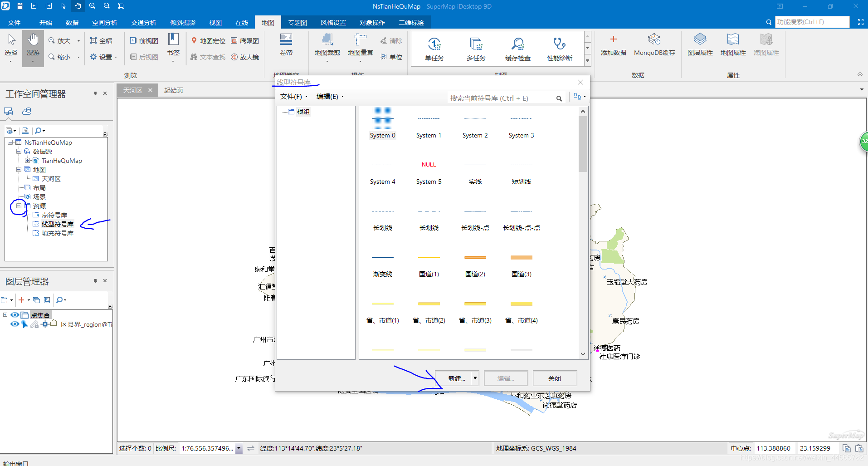Image resolution: width=868 pixels, height=466 pixels.
Task: Click the 功能搜索 search box
Action: (812, 22)
